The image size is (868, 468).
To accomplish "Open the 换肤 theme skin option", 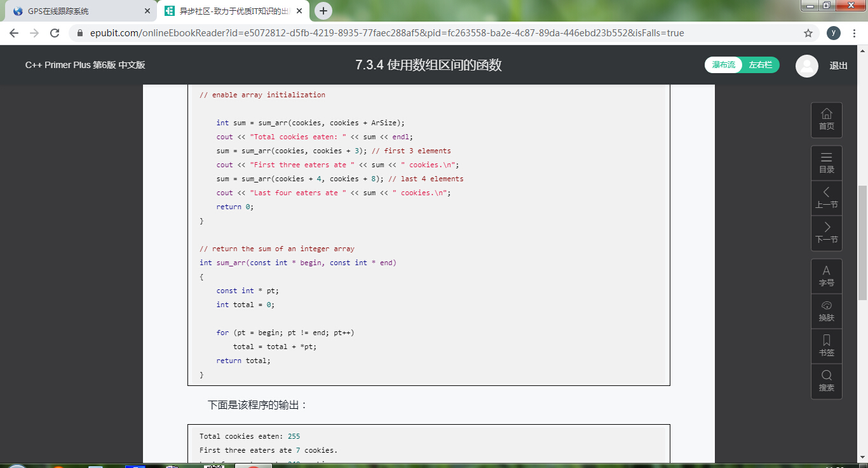I will (x=826, y=311).
